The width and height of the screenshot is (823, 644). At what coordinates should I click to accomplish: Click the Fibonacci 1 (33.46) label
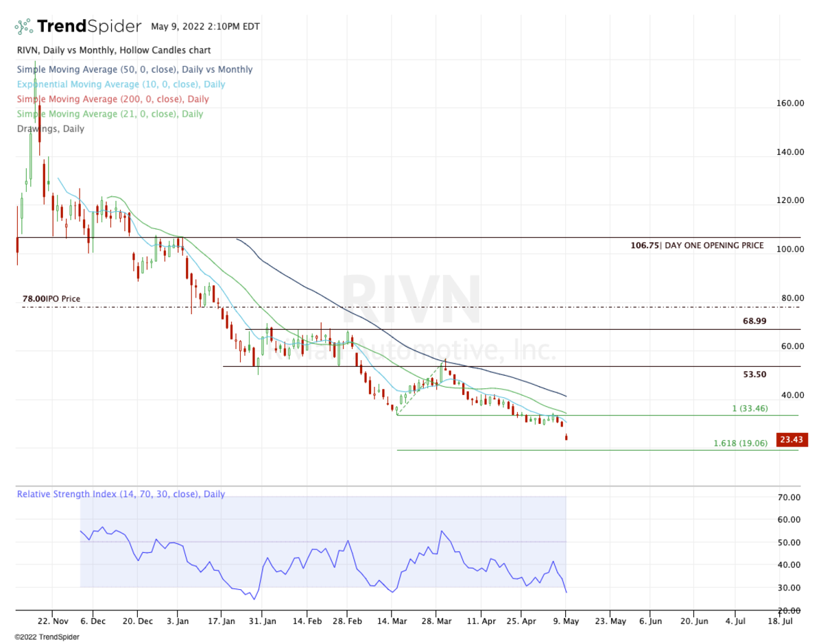[x=750, y=409]
